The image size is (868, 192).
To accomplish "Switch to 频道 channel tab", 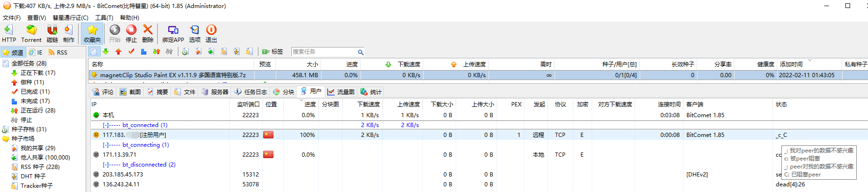I will [13, 52].
